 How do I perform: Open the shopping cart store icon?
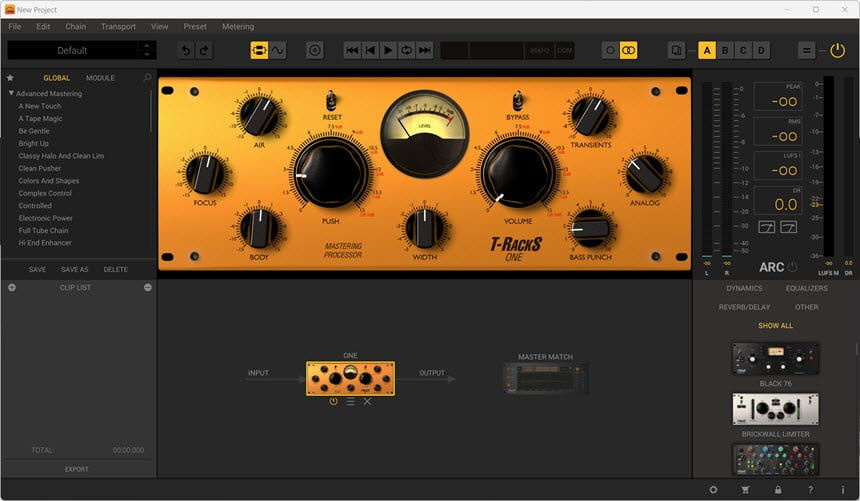tap(745, 489)
